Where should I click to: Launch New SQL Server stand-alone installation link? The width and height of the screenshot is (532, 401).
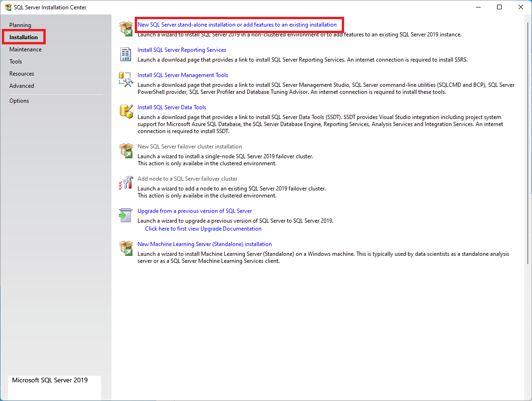[x=237, y=24]
